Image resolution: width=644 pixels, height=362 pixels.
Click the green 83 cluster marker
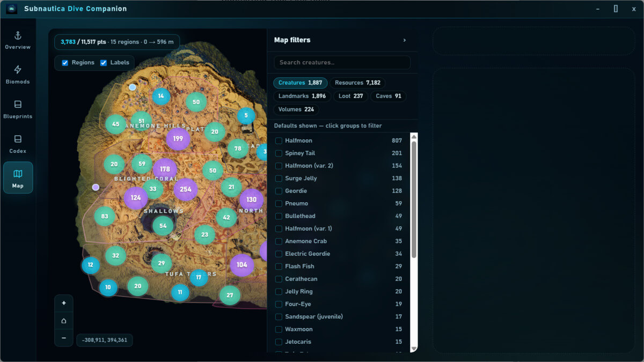point(105,217)
